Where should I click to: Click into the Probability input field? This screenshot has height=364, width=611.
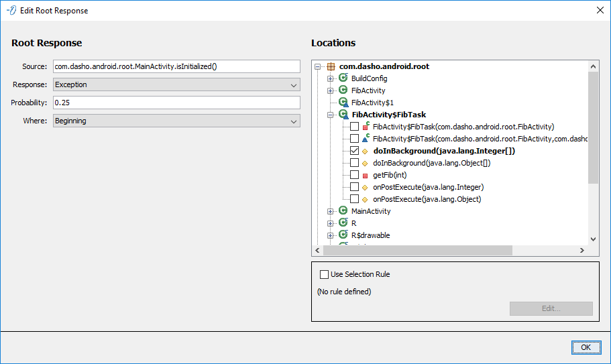(176, 103)
